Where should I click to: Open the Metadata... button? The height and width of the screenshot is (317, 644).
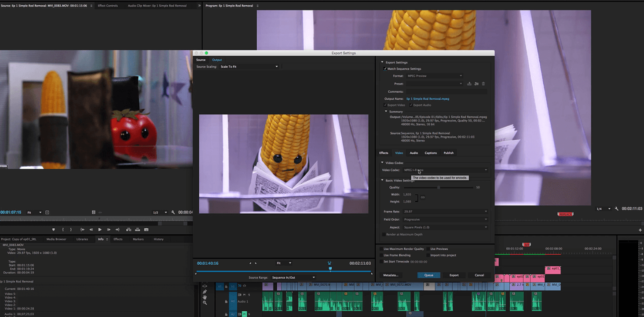(391, 275)
